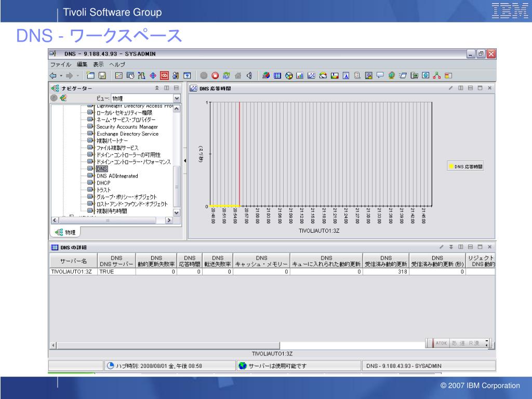Click the navigator vertical scrollbar thumb

pos(177,186)
